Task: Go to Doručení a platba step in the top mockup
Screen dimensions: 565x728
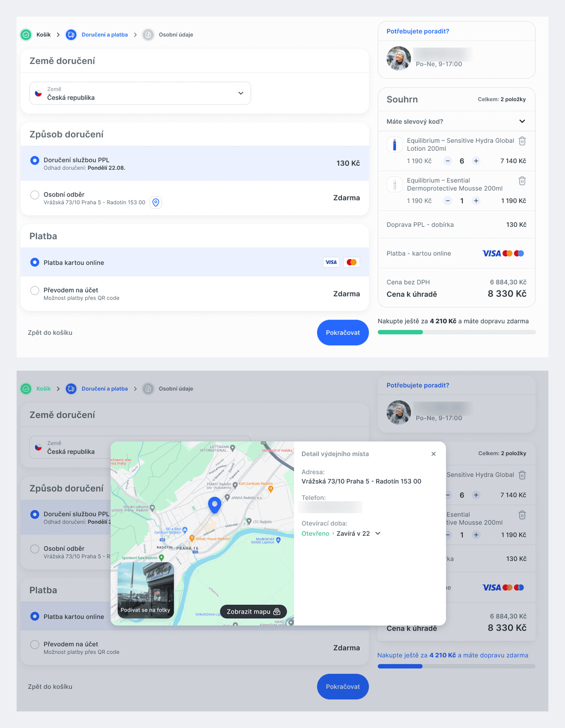Action: [105, 35]
